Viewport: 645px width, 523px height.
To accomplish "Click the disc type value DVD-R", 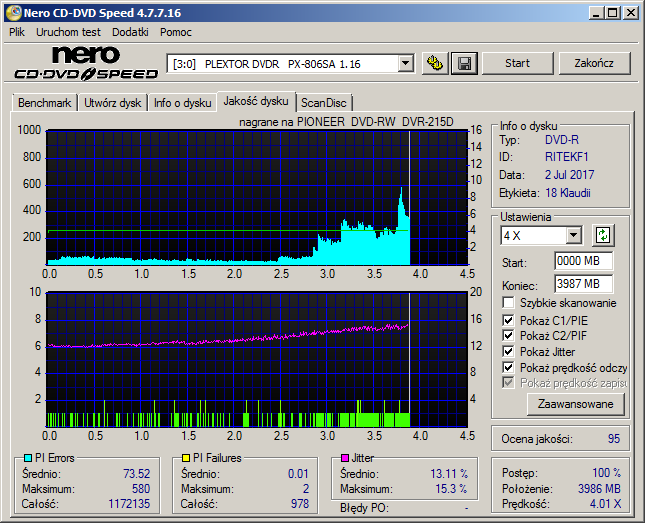I will (562, 140).
